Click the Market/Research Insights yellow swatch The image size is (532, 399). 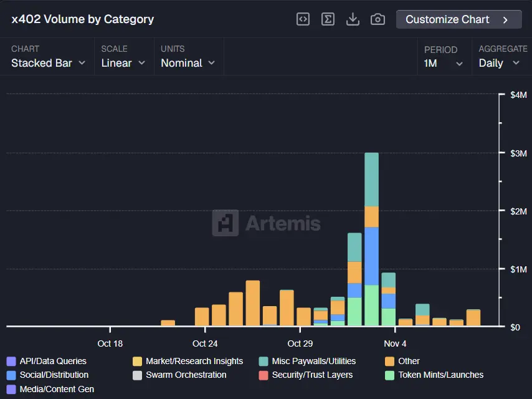coord(138,361)
